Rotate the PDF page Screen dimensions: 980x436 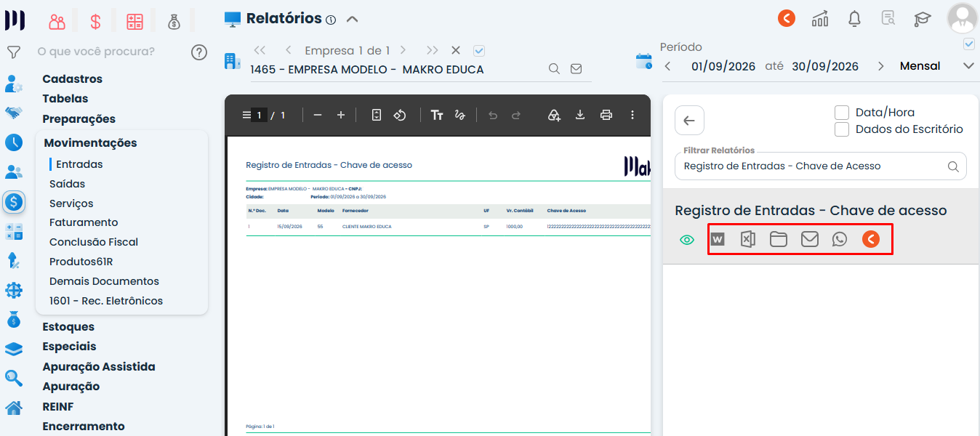tap(399, 115)
